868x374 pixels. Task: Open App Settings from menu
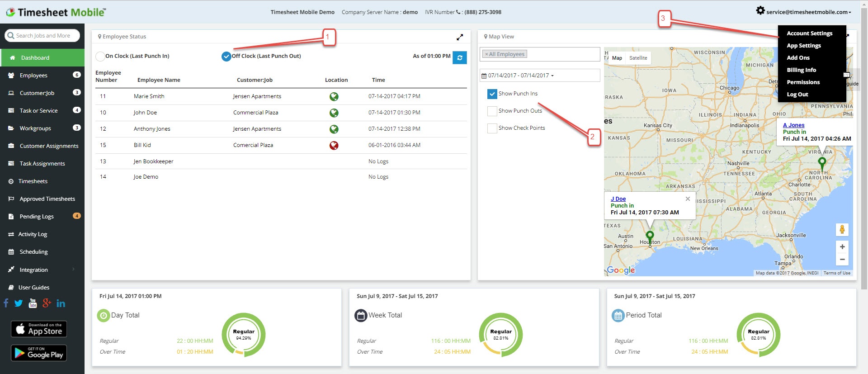(x=804, y=46)
